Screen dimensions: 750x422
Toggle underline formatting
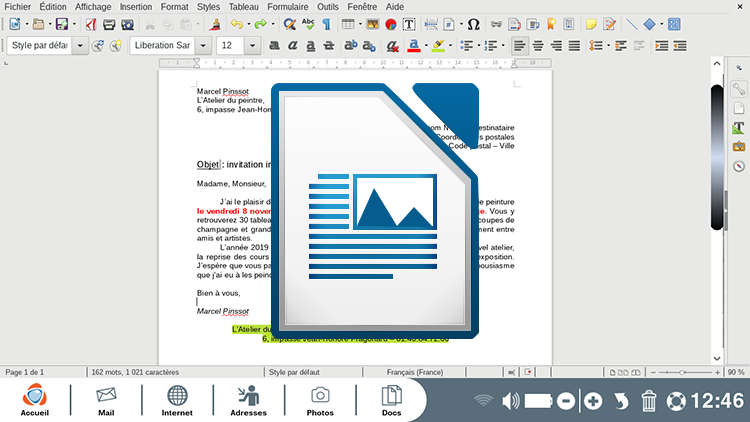[x=310, y=45]
